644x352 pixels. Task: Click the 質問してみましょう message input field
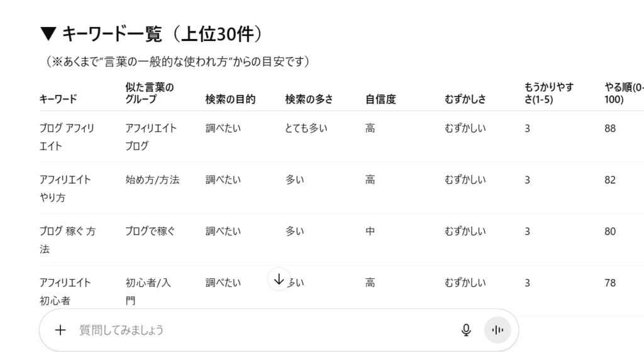pos(252,330)
